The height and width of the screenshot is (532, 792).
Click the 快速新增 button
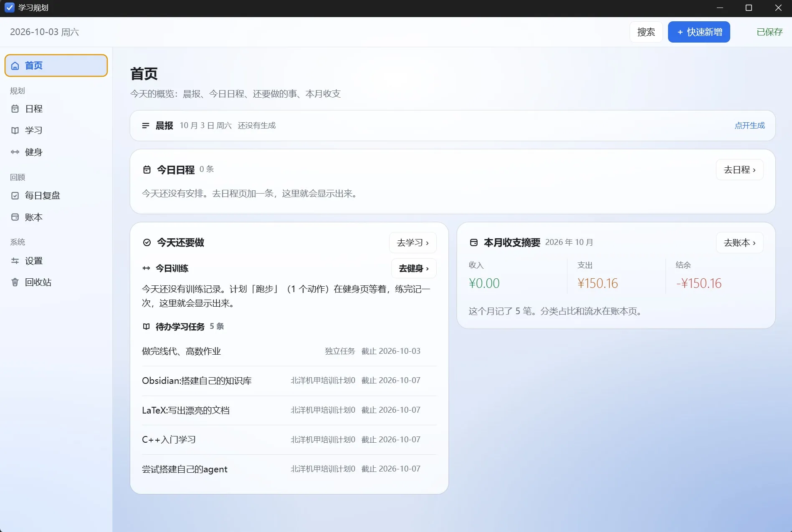[699, 32]
